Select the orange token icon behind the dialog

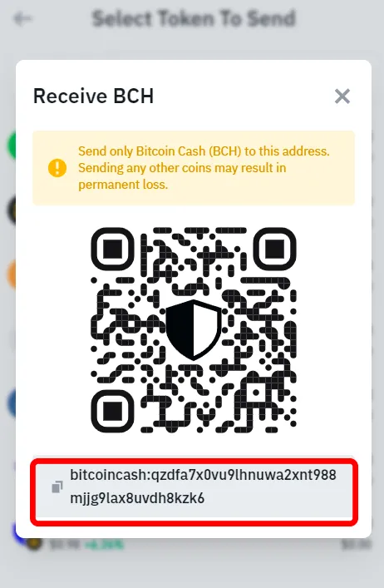tap(12, 274)
